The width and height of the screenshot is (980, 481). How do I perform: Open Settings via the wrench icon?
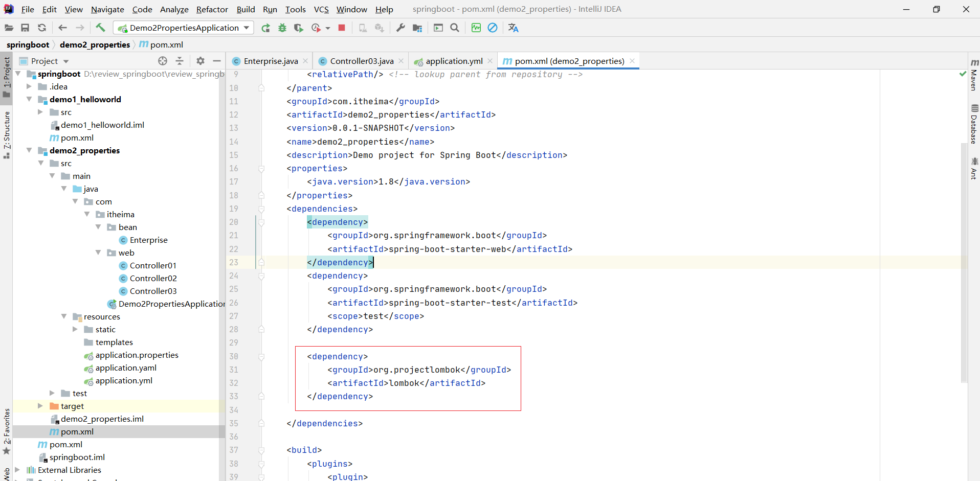[400, 28]
